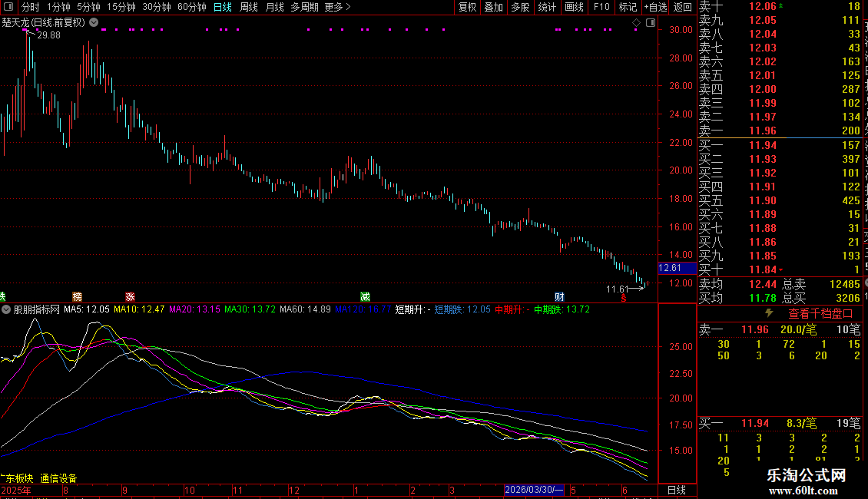Open 查看千档盘口 link
868x499 pixels.
pos(820,314)
